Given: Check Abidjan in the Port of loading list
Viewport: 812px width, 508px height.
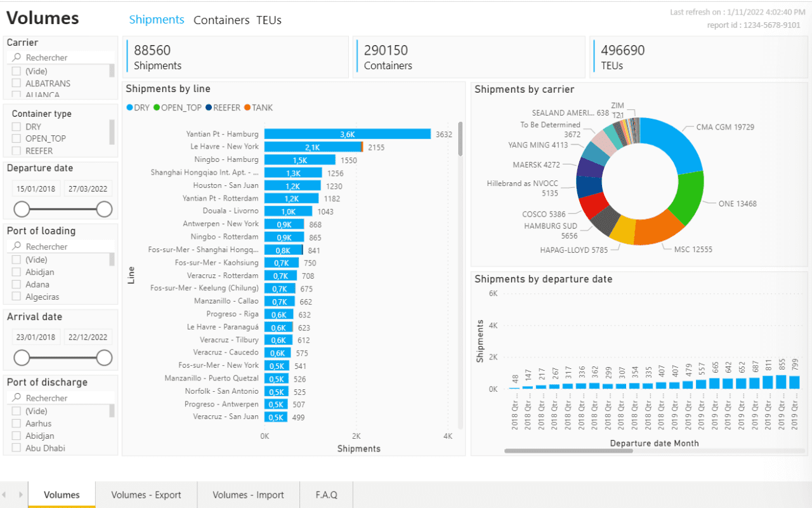Looking at the screenshot, I should pyautogui.click(x=17, y=272).
